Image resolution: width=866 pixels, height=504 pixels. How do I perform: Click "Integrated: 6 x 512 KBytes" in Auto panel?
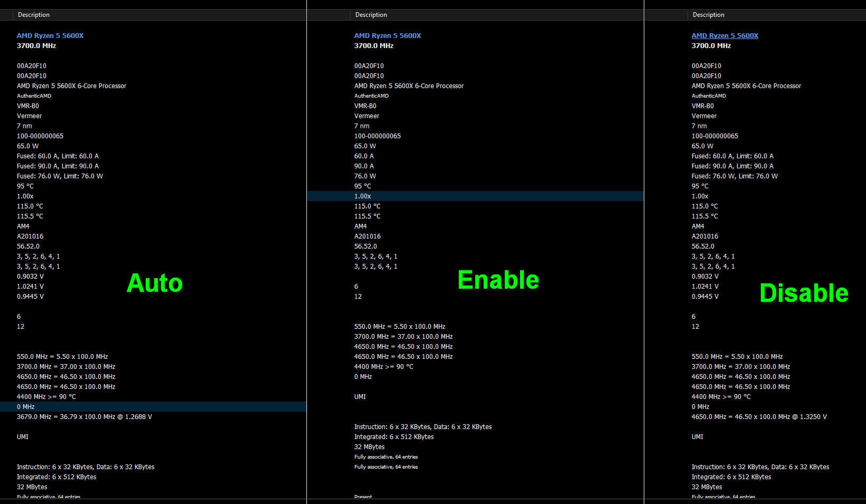(57, 477)
